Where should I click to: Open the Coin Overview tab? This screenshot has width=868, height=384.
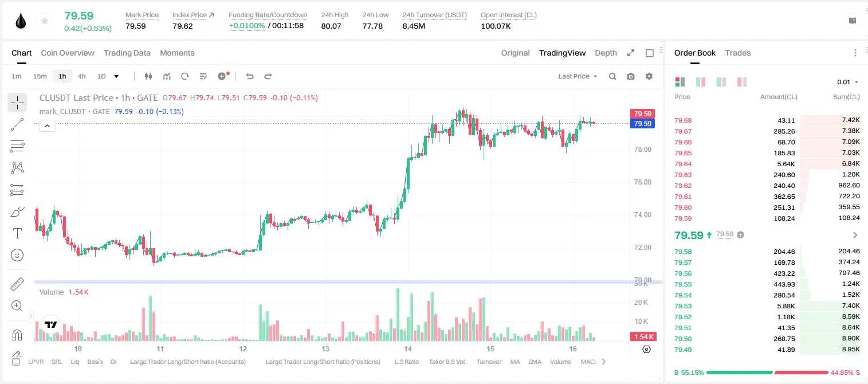point(68,53)
